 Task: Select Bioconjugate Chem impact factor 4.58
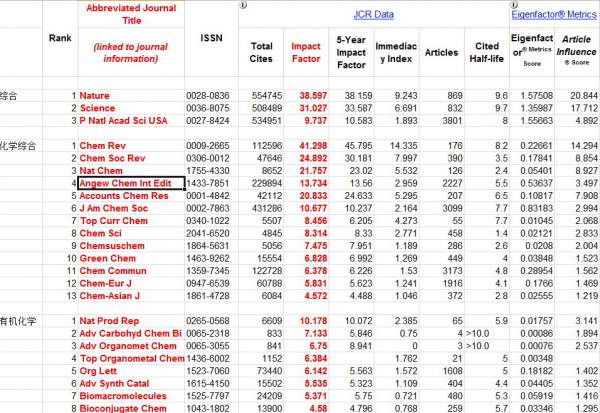click(x=318, y=408)
